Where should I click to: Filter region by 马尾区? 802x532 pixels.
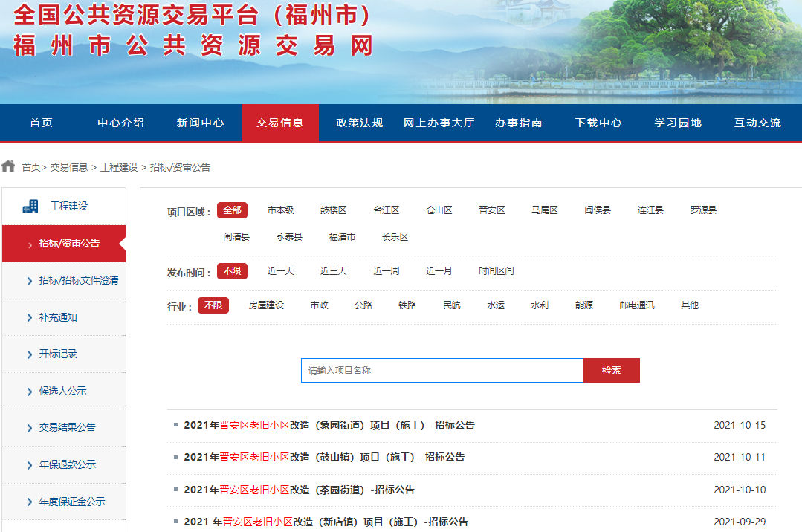coord(545,210)
